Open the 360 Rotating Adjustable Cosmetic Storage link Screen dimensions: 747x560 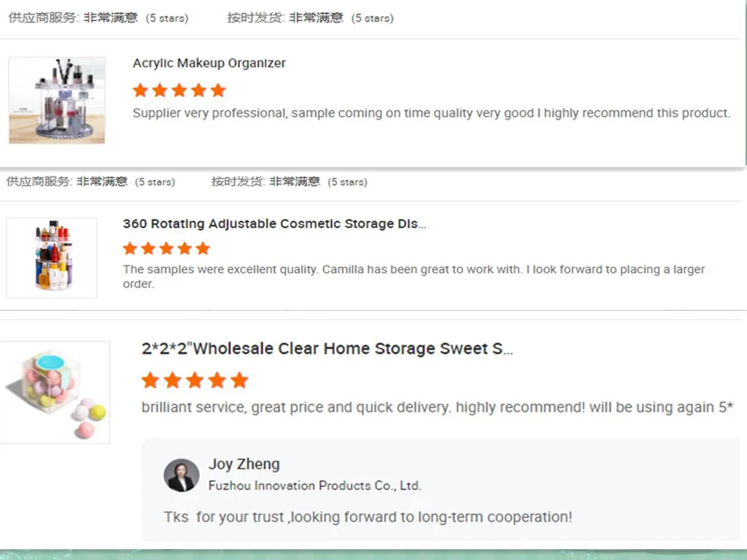pos(274,224)
